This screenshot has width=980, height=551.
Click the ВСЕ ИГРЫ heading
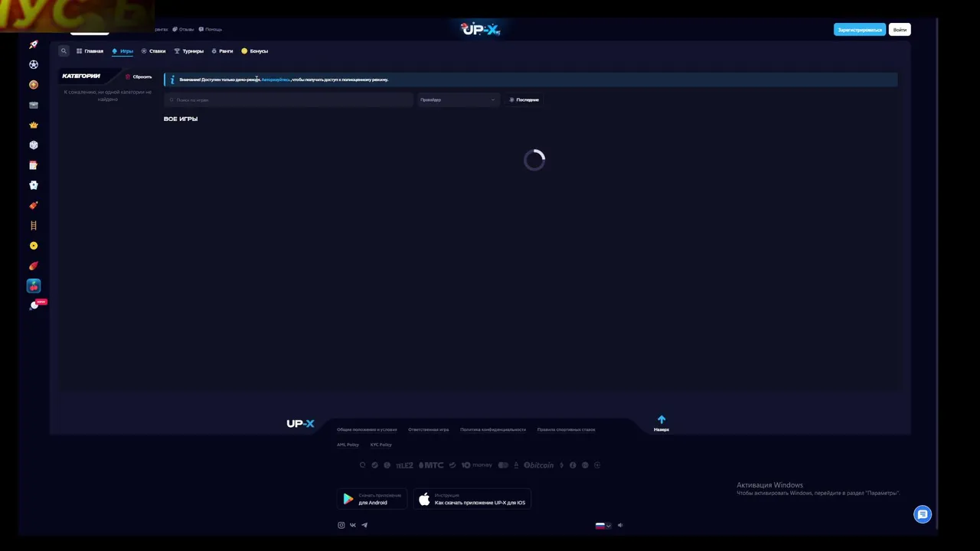(x=181, y=119)
